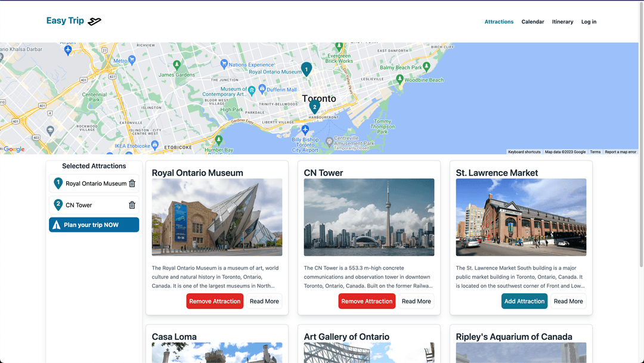Click map marker number 1
Screen dimensions: 644x363
pos(306,69)
